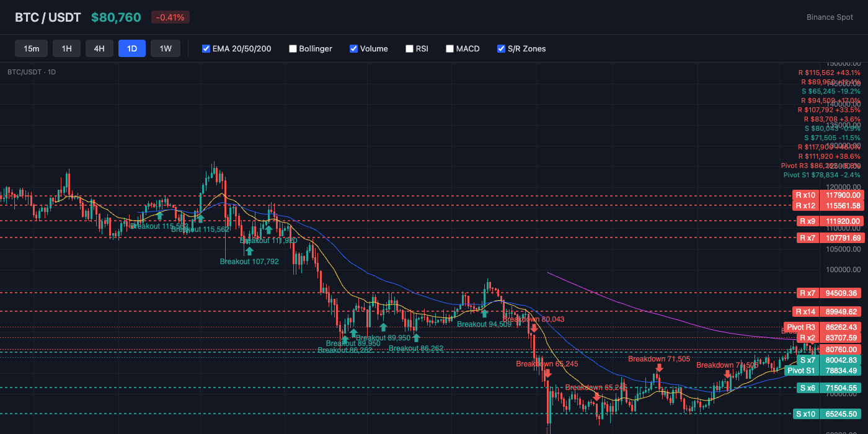Select the 4H timeframe

[x=99, y=48]
